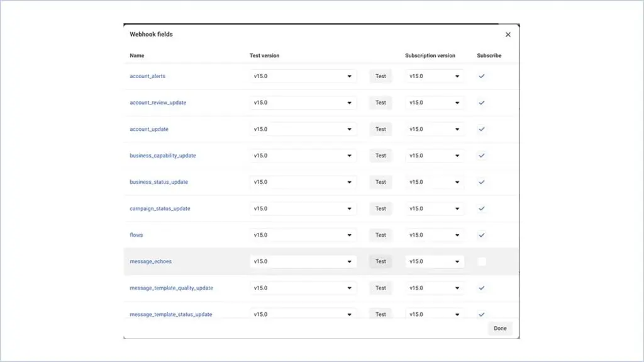Viewport: 644px width, 362px height.
Task: Open the message_template_quality_update field link
Action: (x=171, y=288)
